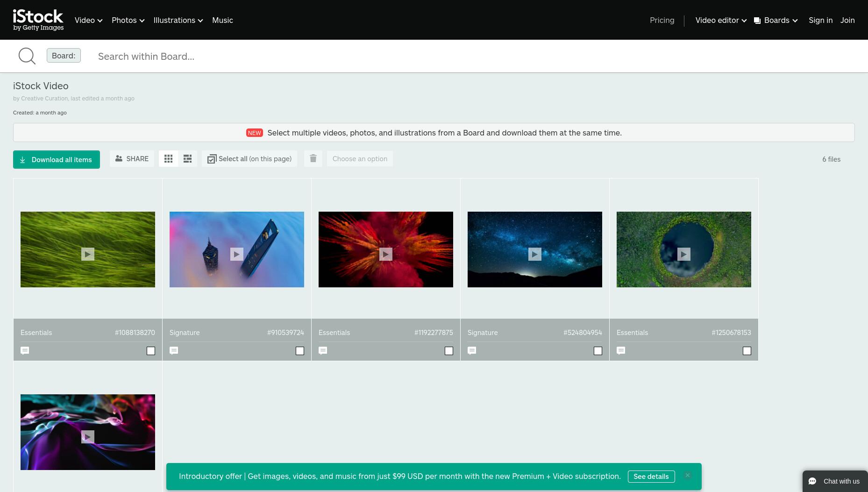Screen dimensions: 868x492
Task: Click the Creative Curation author text
Action: tap(44, 99)
